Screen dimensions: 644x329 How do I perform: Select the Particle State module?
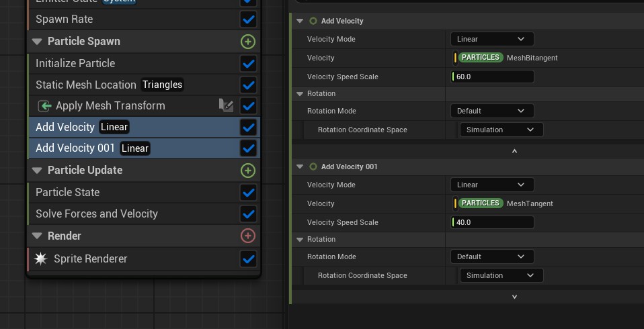67,192
